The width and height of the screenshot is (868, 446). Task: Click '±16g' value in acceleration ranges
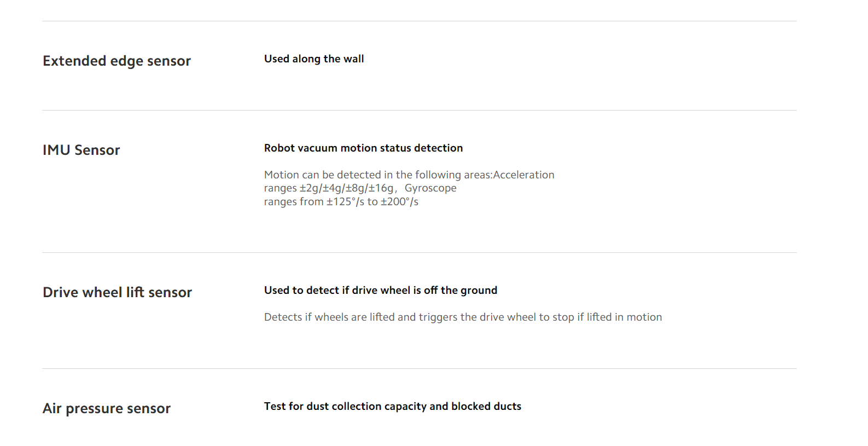click(381, 188)
